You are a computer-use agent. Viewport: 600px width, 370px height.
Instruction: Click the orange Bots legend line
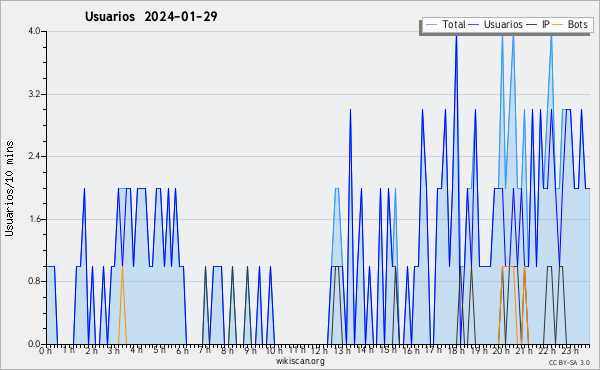(559, 25)
